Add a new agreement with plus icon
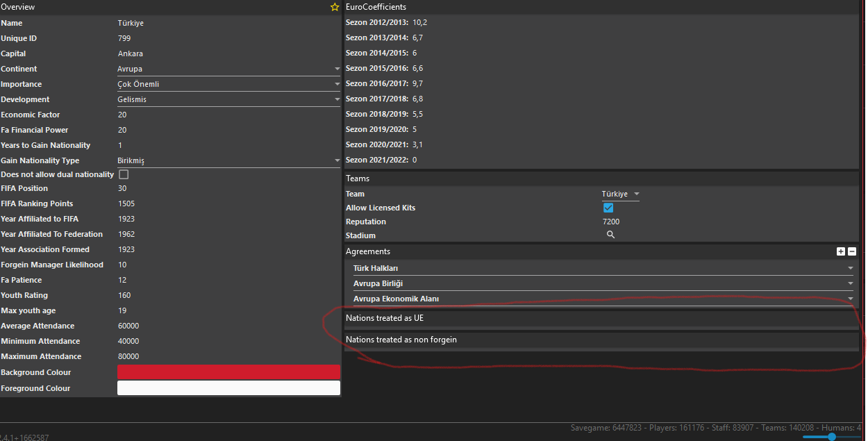 click(840, 251)
